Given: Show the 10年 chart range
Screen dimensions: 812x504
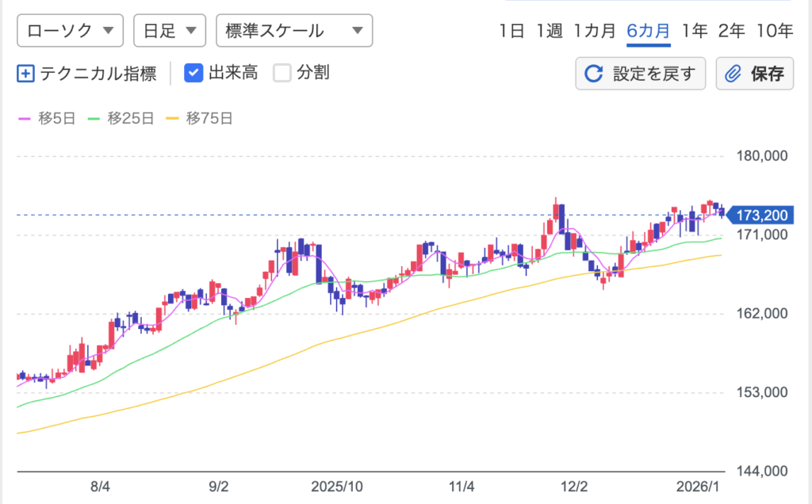Looking at the screenshot, I should [x=774, y=32].
